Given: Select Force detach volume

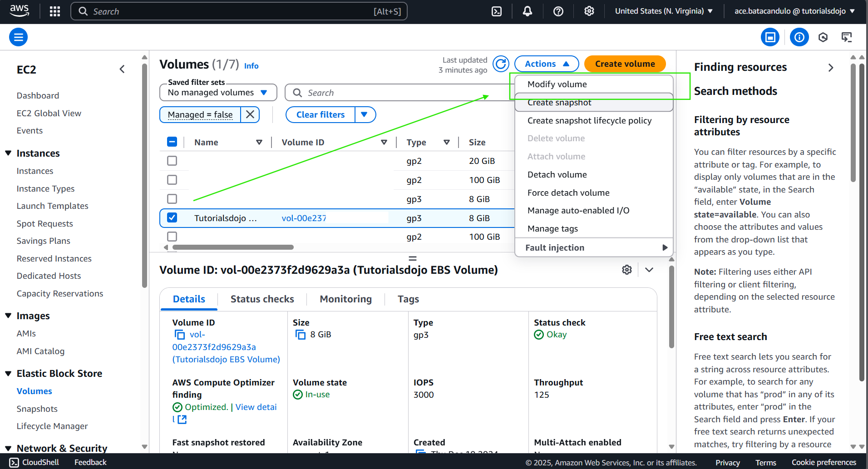Looking at the screenshot, I should [594, 193].
